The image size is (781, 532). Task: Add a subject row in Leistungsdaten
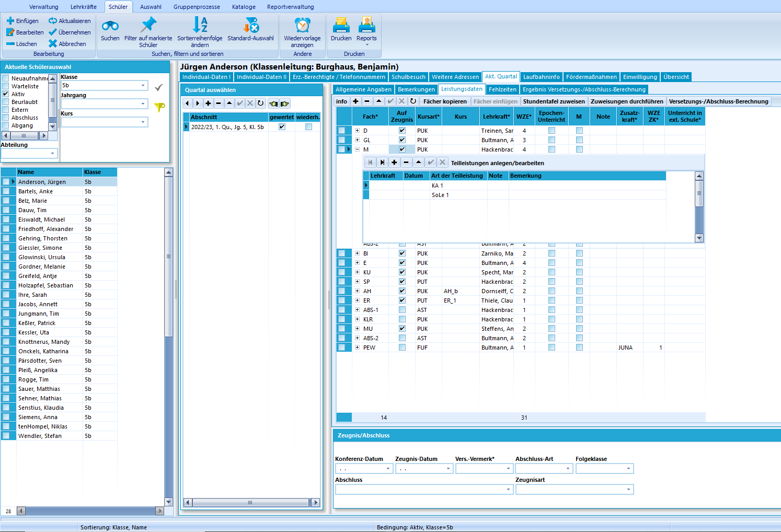(x=356, y=101)
